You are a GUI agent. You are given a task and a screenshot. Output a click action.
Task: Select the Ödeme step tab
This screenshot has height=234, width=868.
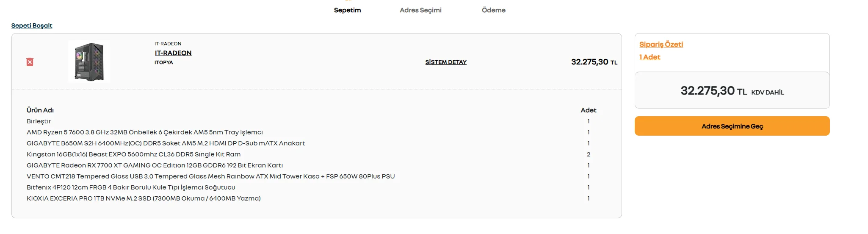pyautogui.click(x=493, y=10)
